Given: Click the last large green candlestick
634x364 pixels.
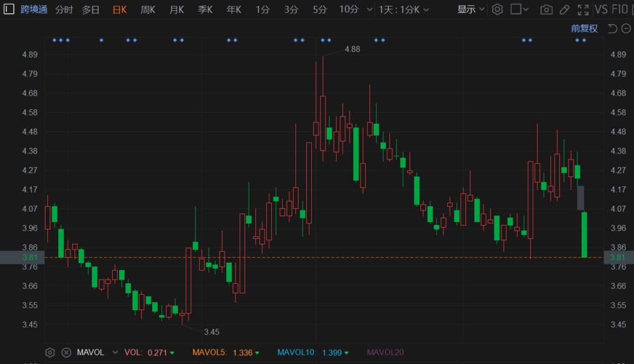Looking at the screenshot, I should click(584, 235).
